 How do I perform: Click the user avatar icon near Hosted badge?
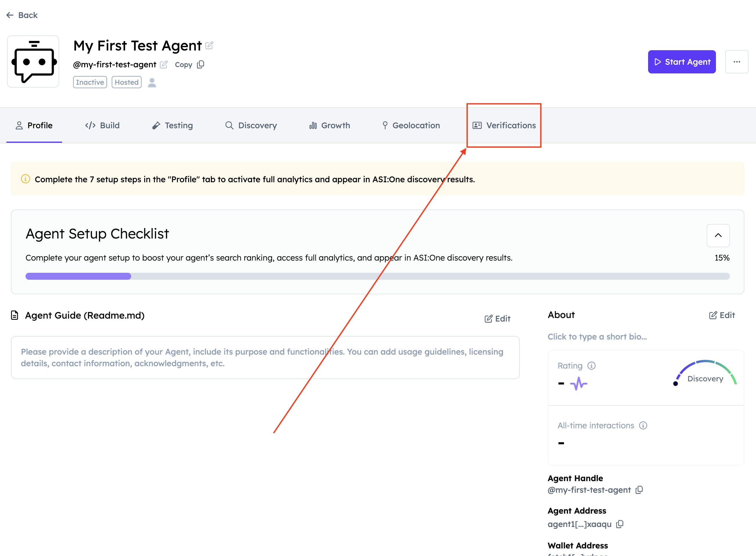(x=152, y=82)
